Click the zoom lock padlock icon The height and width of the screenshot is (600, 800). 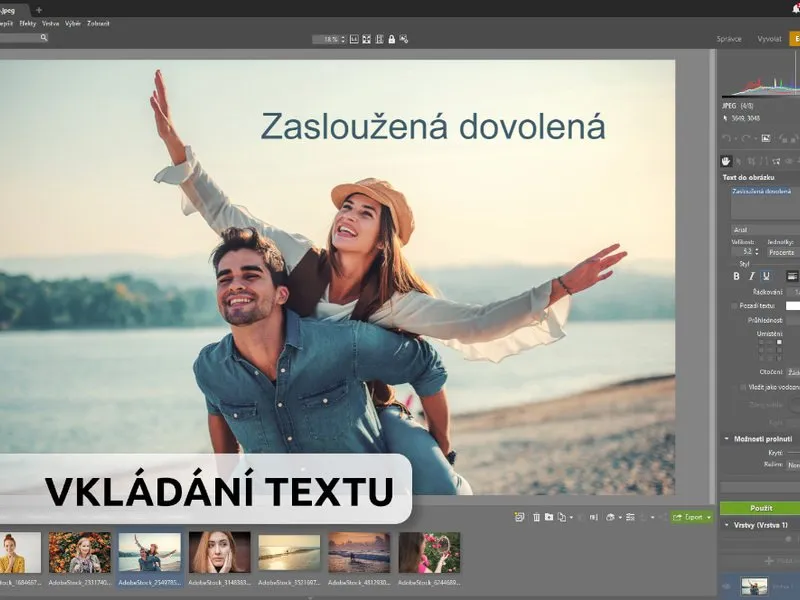(391, 39)
